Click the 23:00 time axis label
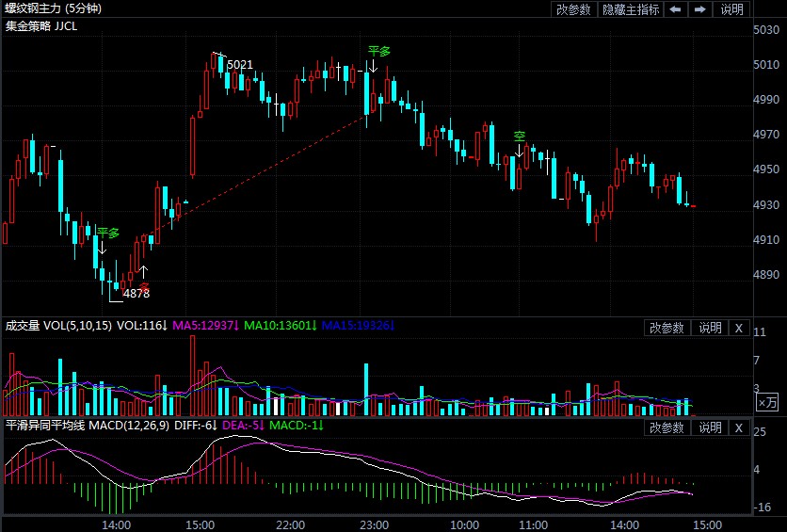 374,525
